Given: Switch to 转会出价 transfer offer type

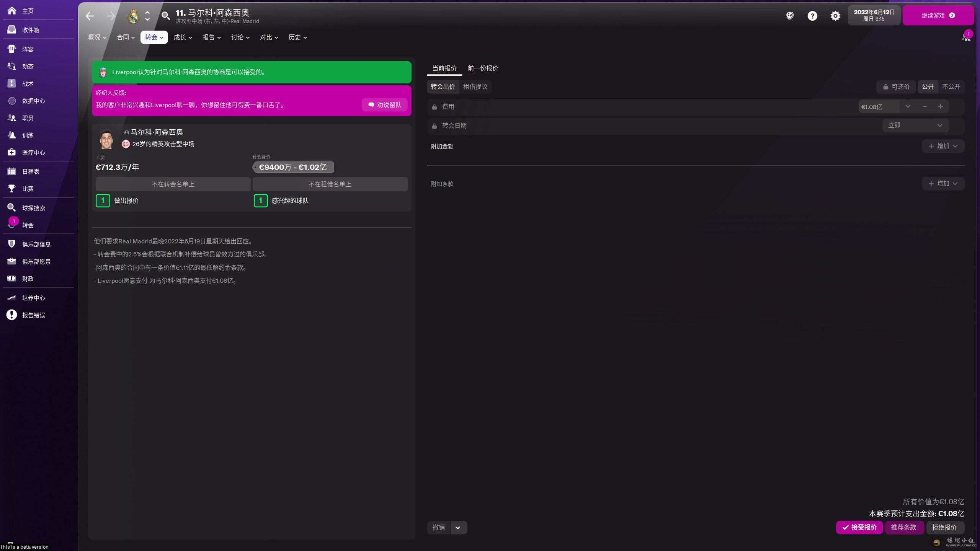Looking at the screenshot, I should tap(443, 87).
